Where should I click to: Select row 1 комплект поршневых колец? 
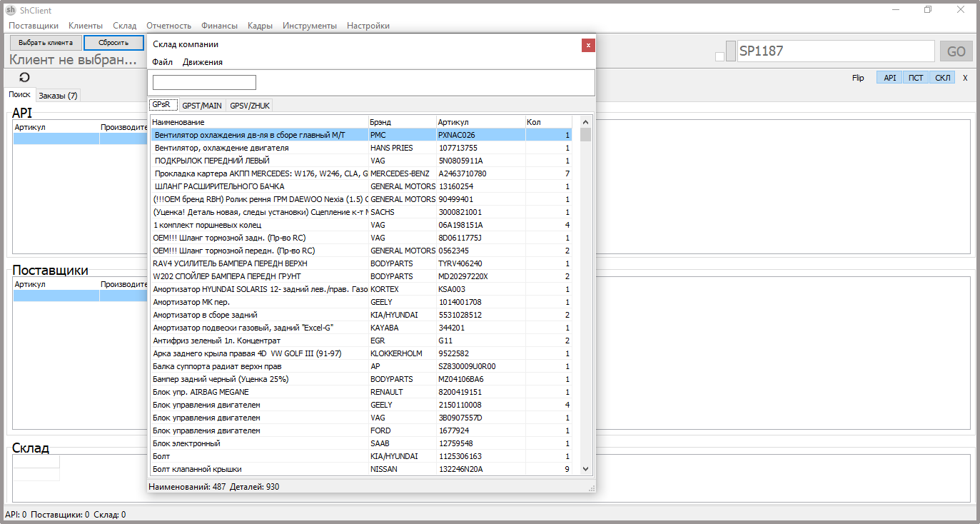click(x=361, y=225)
